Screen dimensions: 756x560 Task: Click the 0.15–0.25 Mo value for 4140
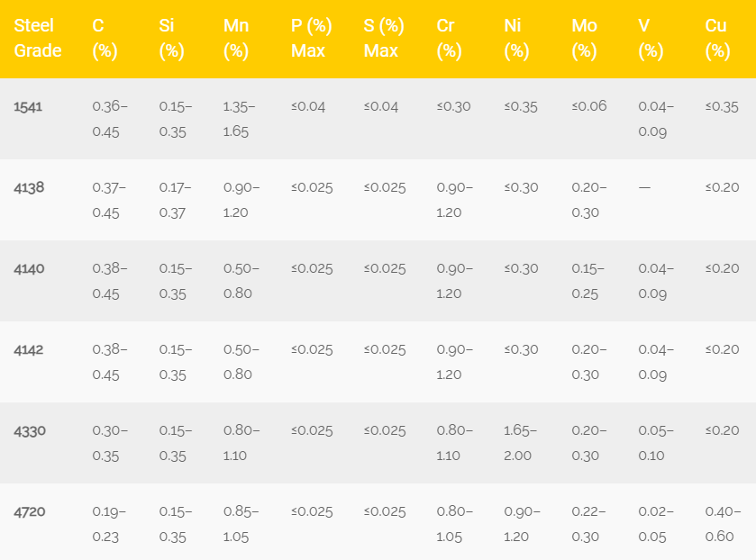pos(587,281)
